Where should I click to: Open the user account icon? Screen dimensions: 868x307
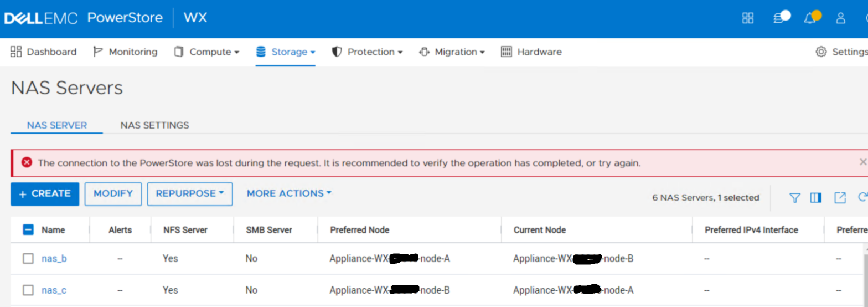tap(841, 18)
